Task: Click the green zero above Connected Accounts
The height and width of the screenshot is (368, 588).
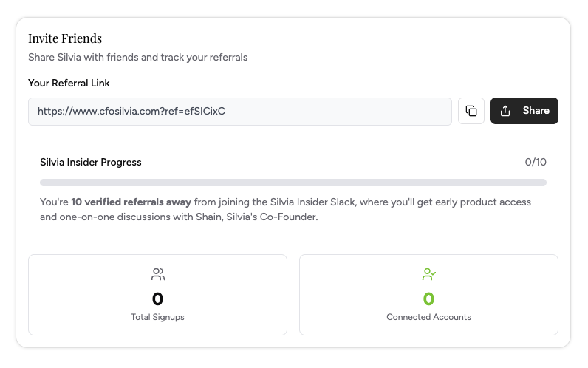Action: click(428, 299)
